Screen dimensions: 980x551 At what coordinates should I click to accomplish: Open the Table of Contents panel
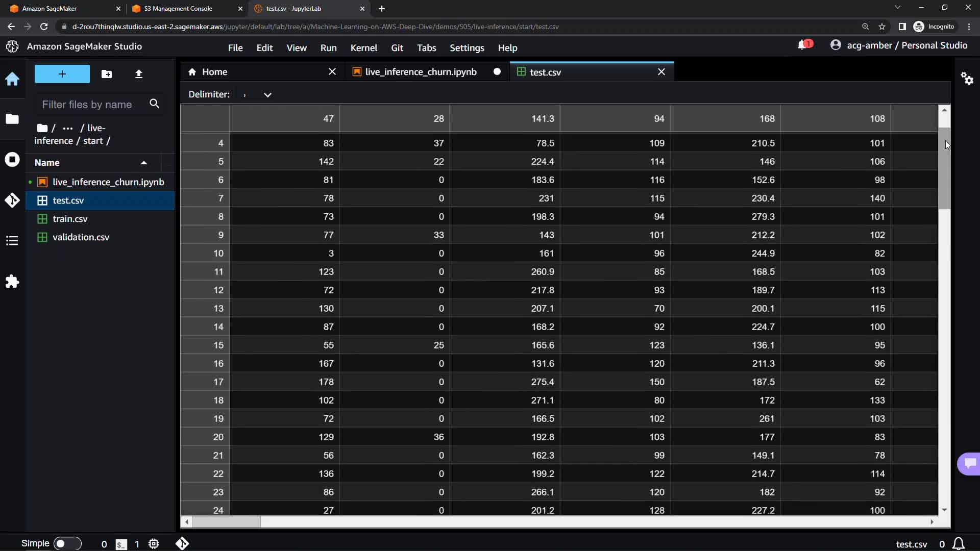click(12, 241)
